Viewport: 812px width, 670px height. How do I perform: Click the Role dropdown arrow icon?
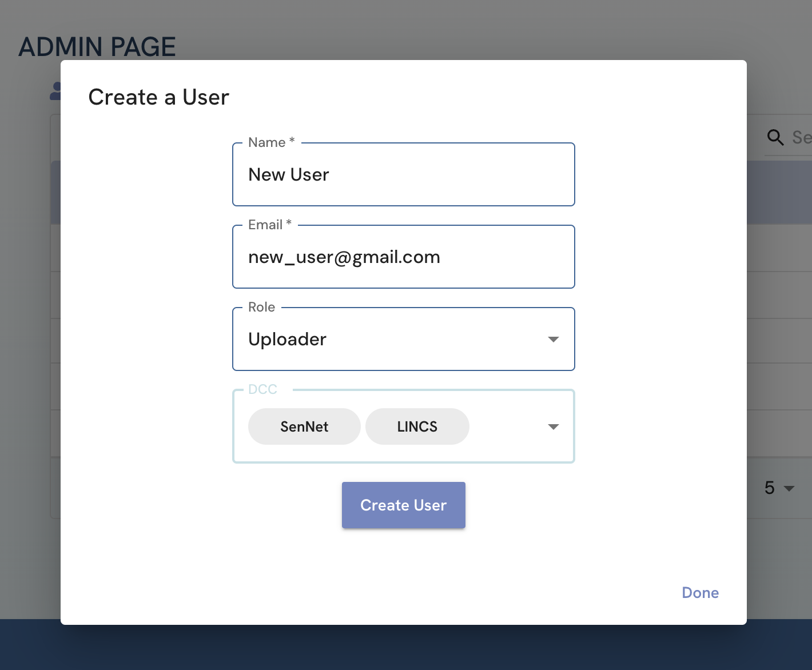[553, 340]
